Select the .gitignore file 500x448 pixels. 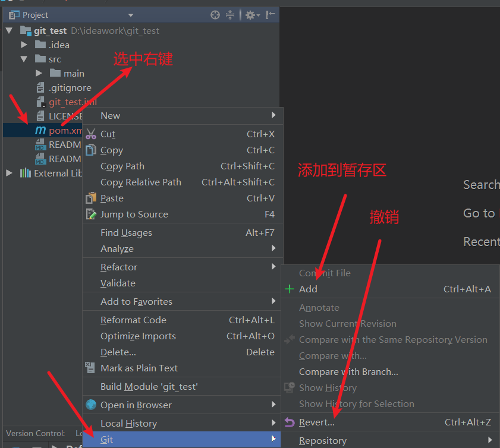click(70, 87)
